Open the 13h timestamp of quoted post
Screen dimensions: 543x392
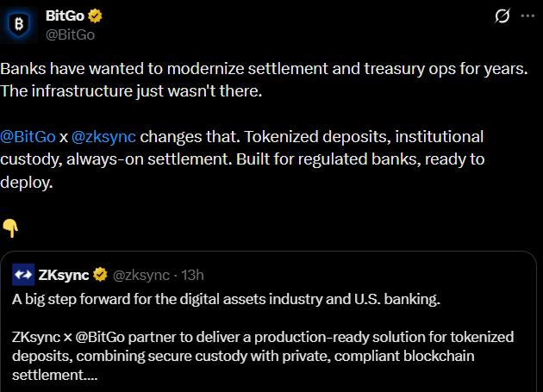(x=190, y=275)
